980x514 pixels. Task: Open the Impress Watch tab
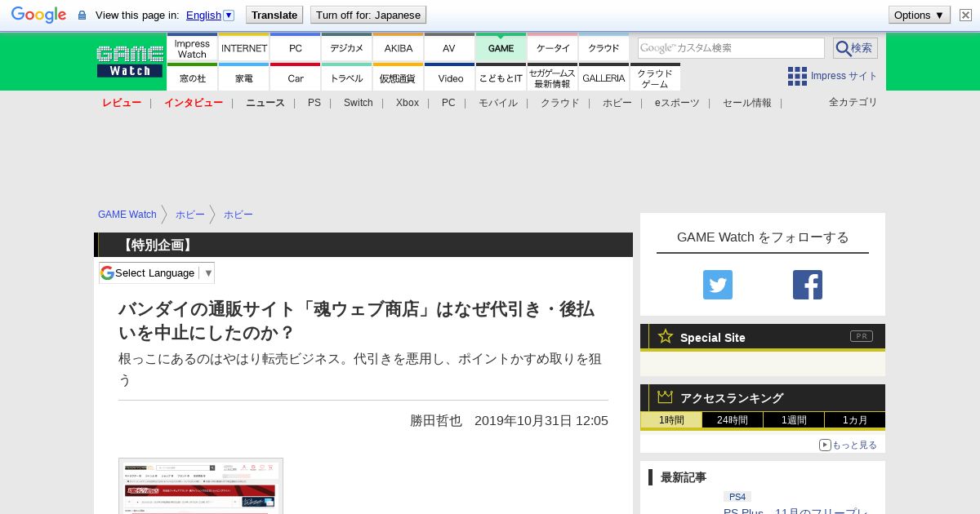[x=192, y=48]
